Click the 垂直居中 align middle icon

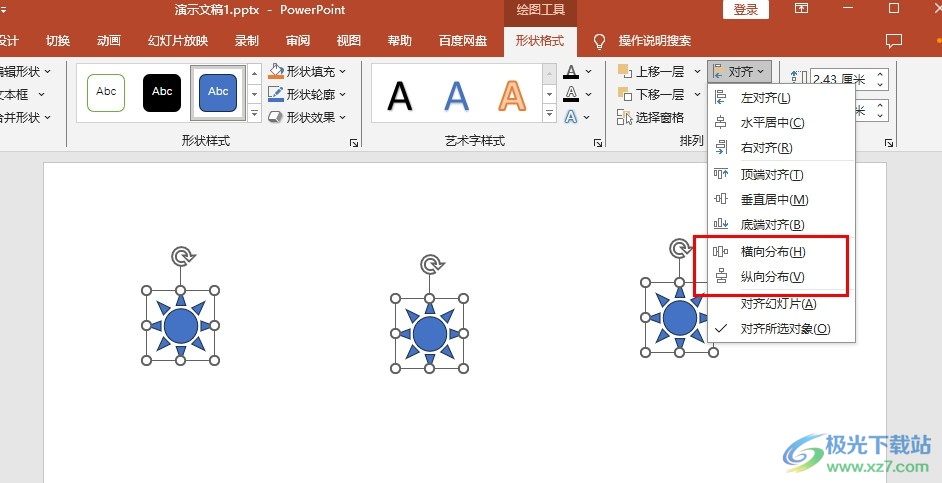pyautogui.click(x=720, y=199)
